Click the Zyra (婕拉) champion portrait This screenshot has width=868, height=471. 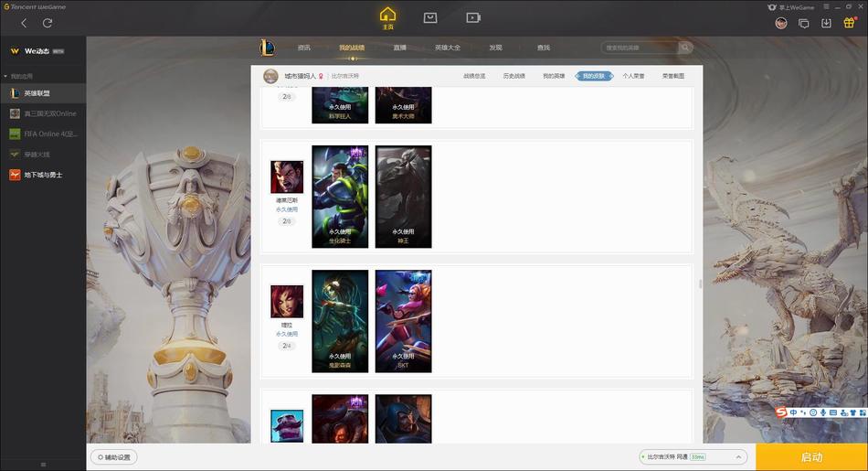(287, 302)
